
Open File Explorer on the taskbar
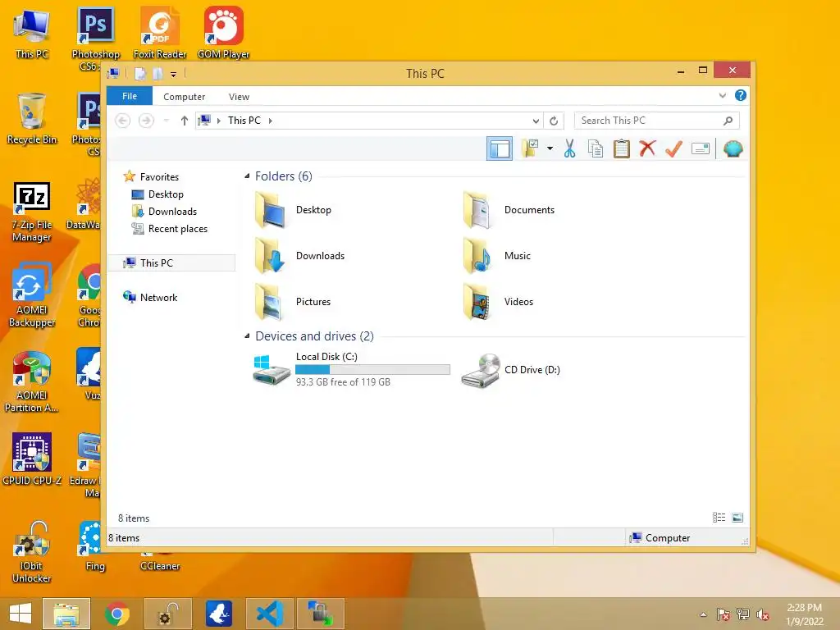point(66,614)
